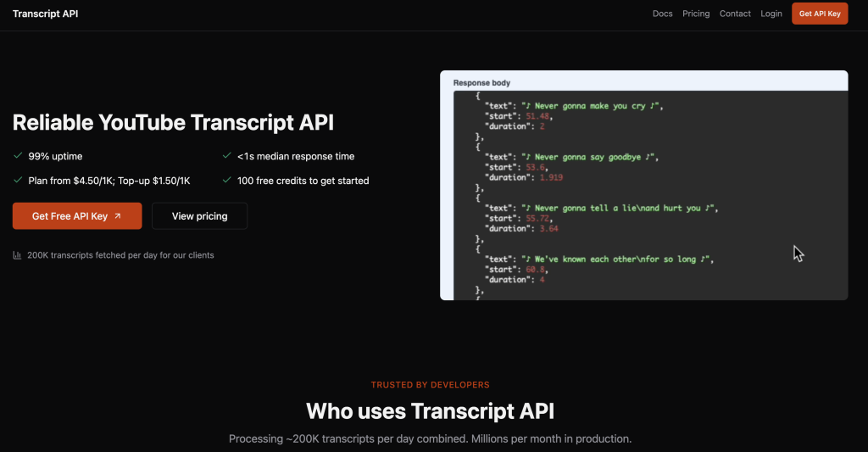Click the "We've known each other" JSON line
Viewport: 868px width, 452px height.
click(598, 259)
